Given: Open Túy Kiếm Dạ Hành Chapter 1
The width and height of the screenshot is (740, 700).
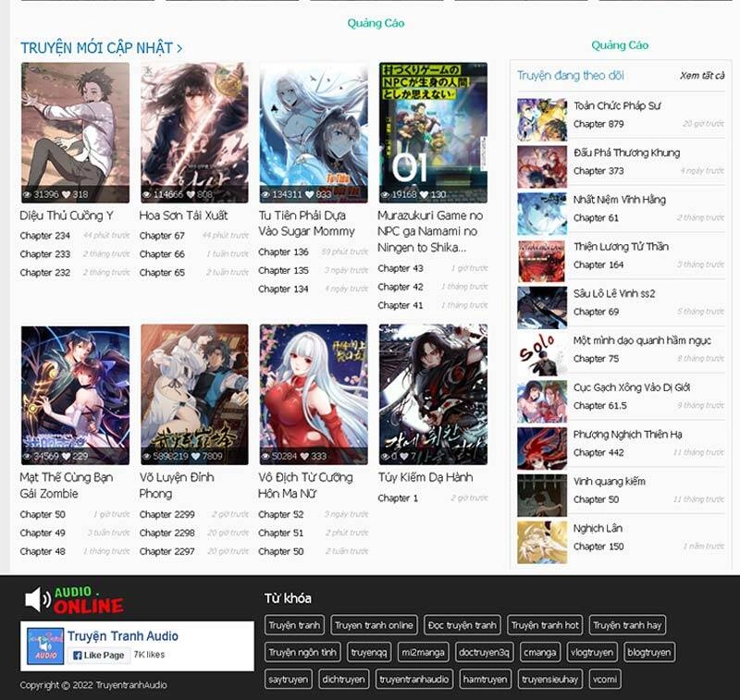Looking at the screenshot, I should tap(399, 498).
